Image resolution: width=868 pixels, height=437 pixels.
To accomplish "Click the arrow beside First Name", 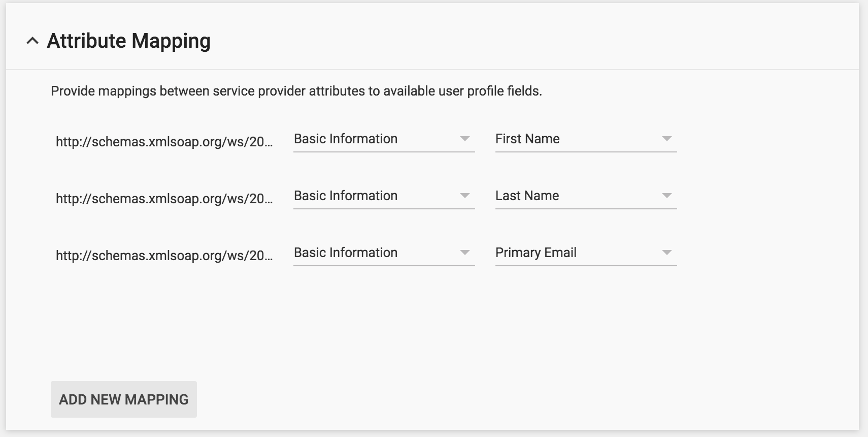I will [x=667, y=139].
